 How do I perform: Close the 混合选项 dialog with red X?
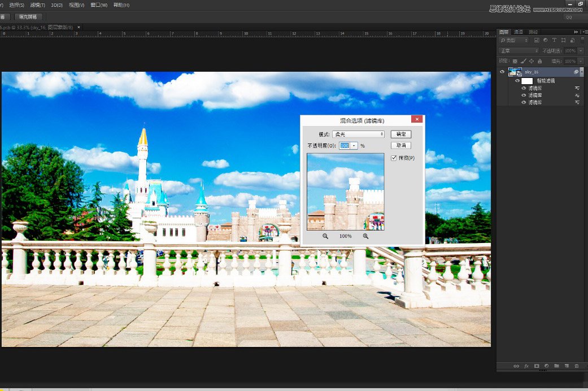click(417, 119)
